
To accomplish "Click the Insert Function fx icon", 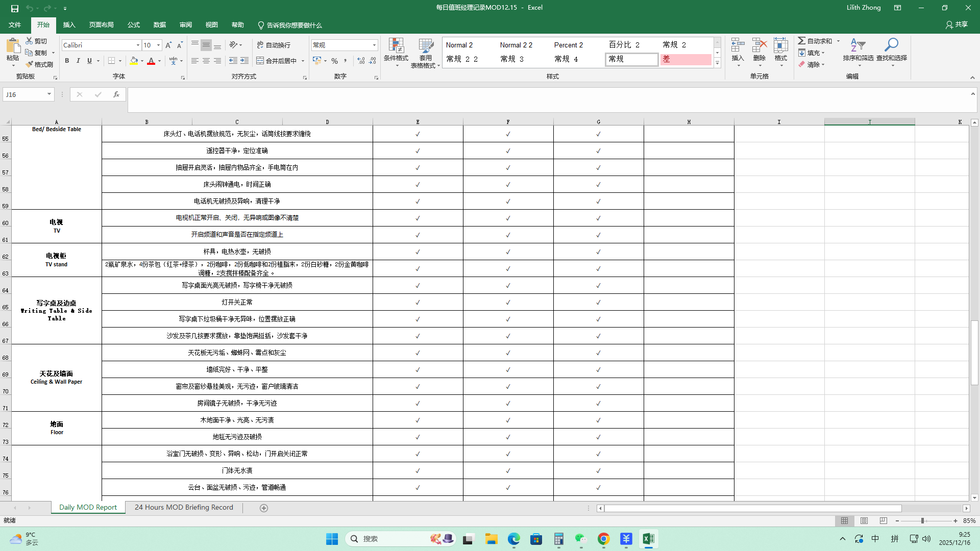I will [x=116, y=94].
